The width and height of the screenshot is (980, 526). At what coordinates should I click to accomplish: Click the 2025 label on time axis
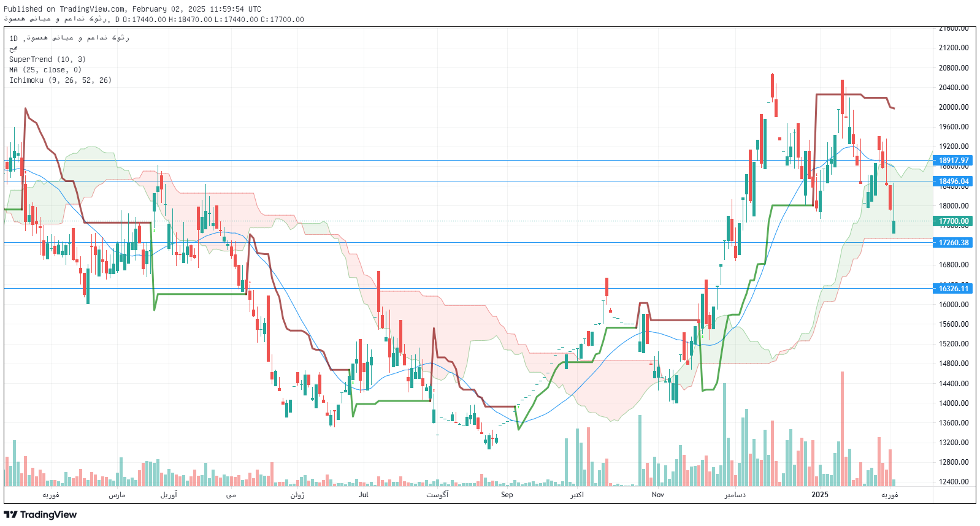click(x=819, y=495)
